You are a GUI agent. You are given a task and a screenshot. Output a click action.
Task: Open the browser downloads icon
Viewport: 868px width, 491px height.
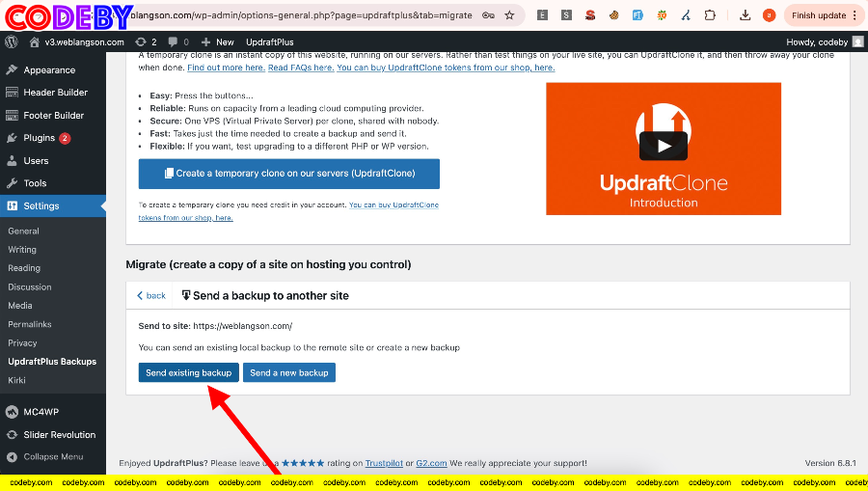(746, 15)
